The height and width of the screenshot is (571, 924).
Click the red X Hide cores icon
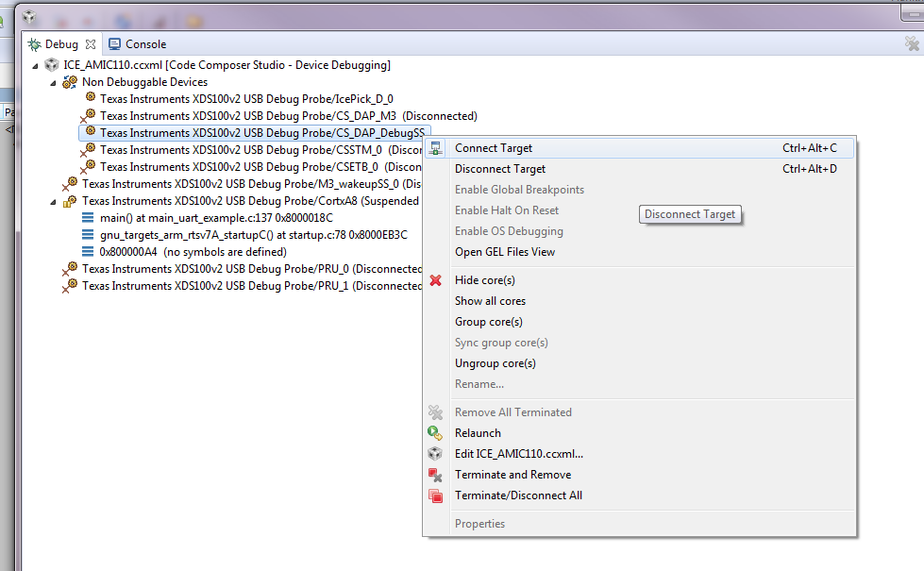[435, 280]
